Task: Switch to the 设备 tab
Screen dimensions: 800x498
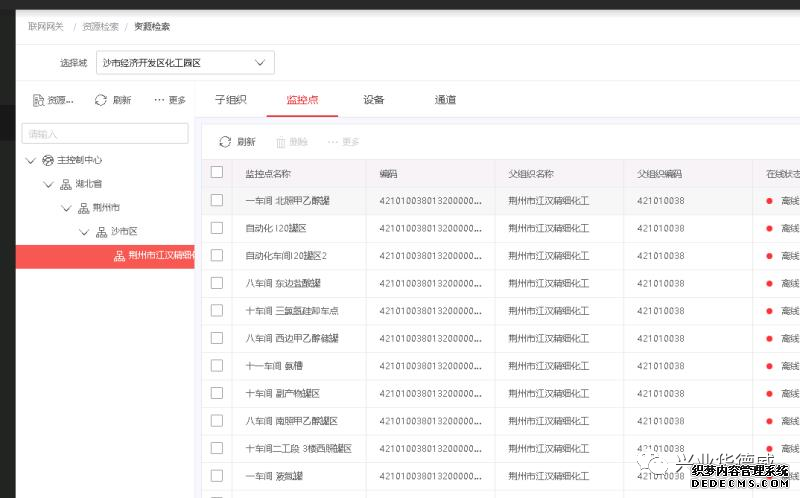Action: click(373, 99)
